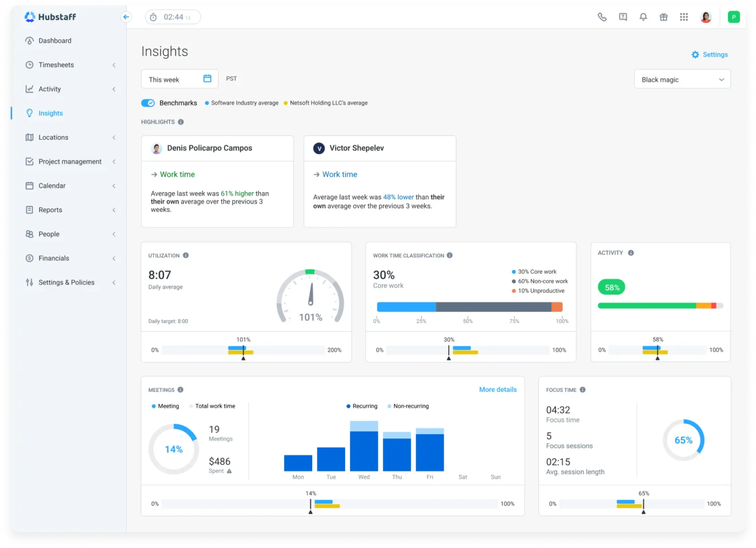The width and height of the screenshot is (756, 548).
Task: Open the user profile avatar
Action: click(706, 17)
